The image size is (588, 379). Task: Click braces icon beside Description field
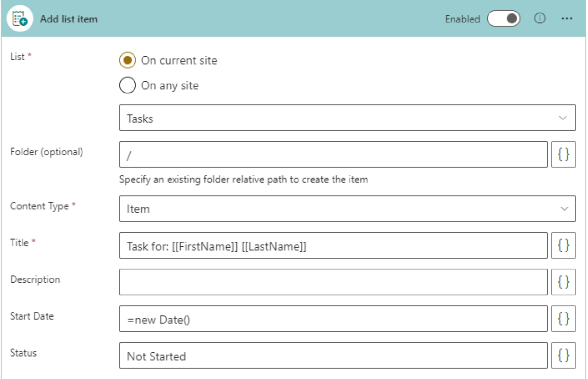click(563, 282)
